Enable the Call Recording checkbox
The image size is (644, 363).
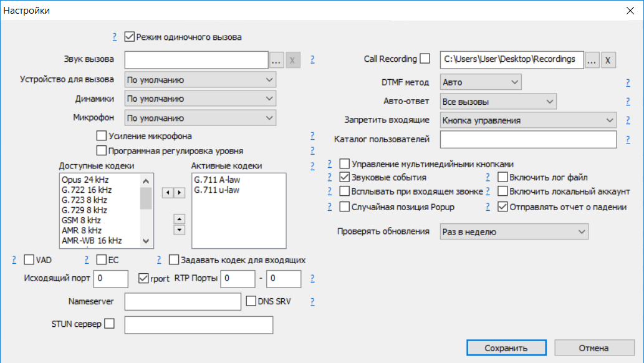(x=425, y=59)
